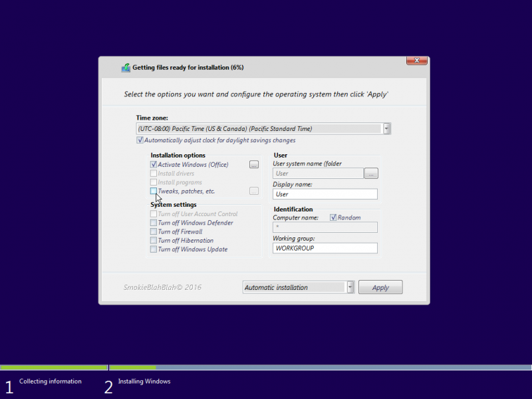This screenshot has width=532, height=399.
Task: Click the Collecting information progress bar
Action: pos(54,368)
